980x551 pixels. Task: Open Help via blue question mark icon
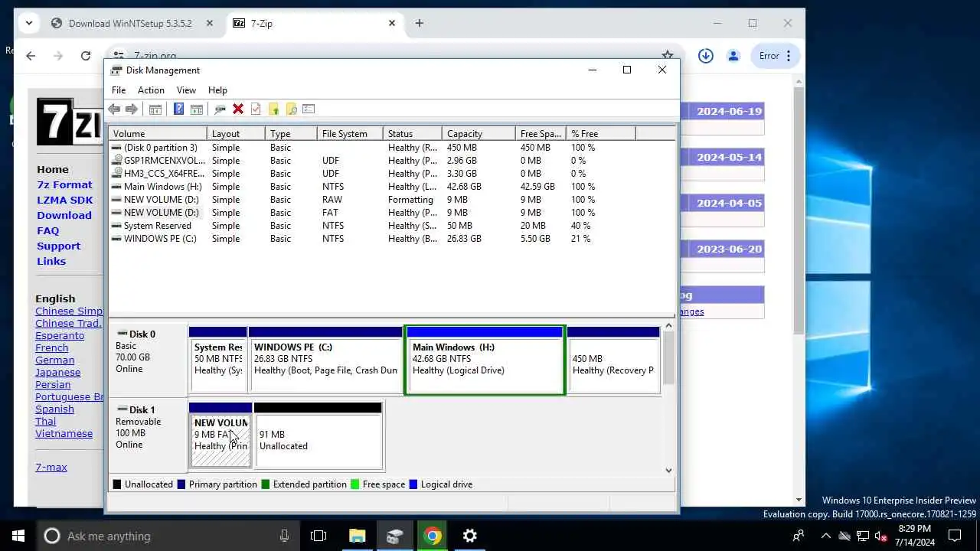tap(178, 109)
